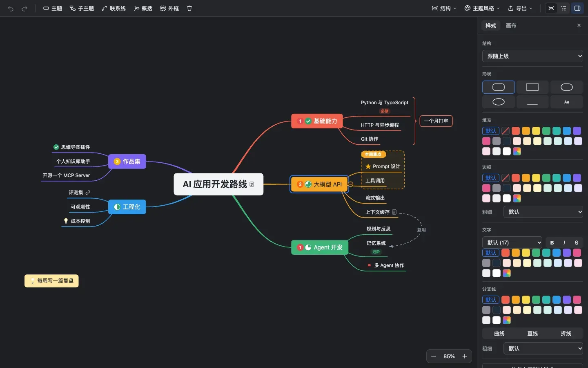
Task: Select the pill capsule shape
Action: [x=567, y=87]
